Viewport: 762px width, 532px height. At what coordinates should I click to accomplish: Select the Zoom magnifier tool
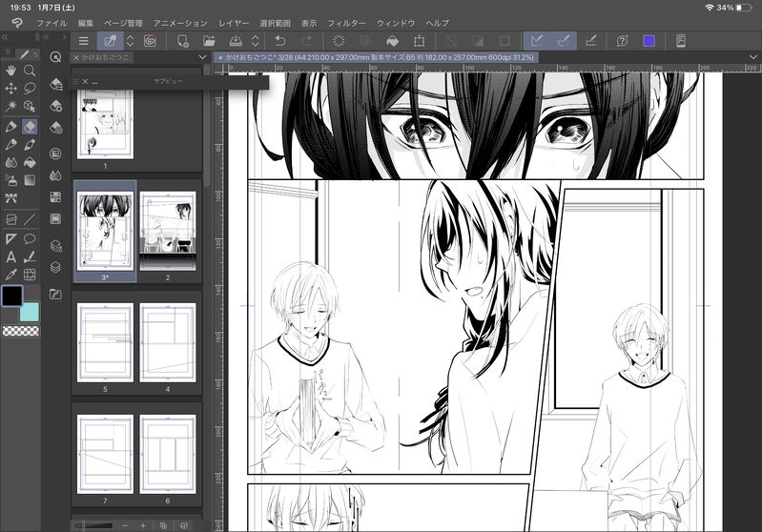30,71
